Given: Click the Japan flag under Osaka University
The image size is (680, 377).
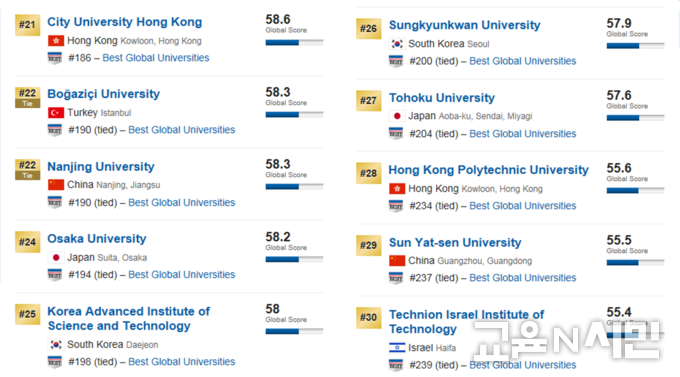Looking at the screenshot, I should pos(56,258).
